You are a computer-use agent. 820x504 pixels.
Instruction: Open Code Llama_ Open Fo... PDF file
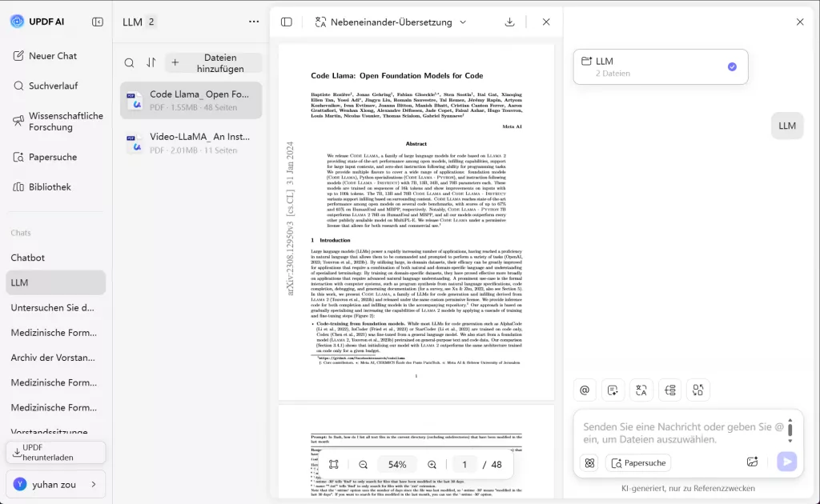click(191, 100)
